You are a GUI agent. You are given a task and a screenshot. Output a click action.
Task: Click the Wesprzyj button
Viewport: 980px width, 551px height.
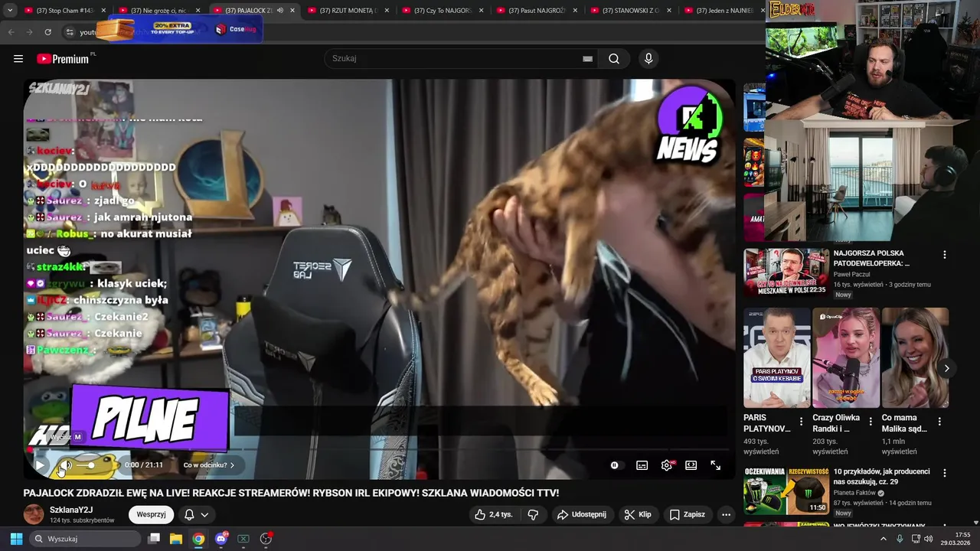pos(151,514)
